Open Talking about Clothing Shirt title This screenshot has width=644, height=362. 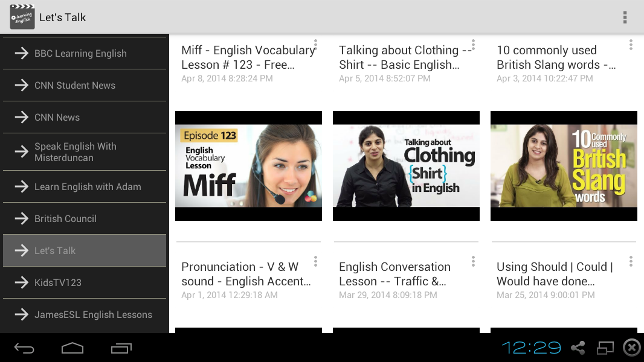[x=405, y=57]
